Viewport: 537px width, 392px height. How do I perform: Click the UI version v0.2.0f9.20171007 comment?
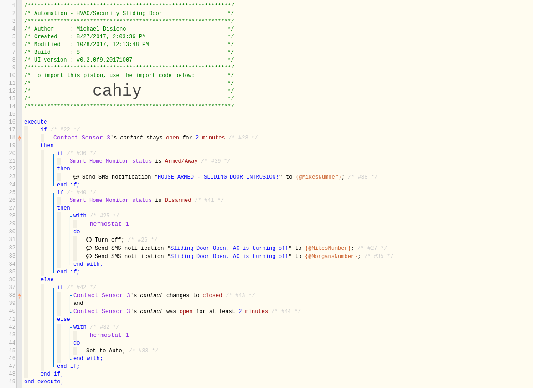[129, 60]
